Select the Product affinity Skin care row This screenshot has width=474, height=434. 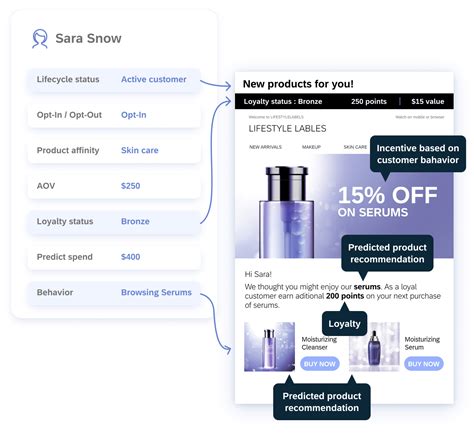point(114,151)
